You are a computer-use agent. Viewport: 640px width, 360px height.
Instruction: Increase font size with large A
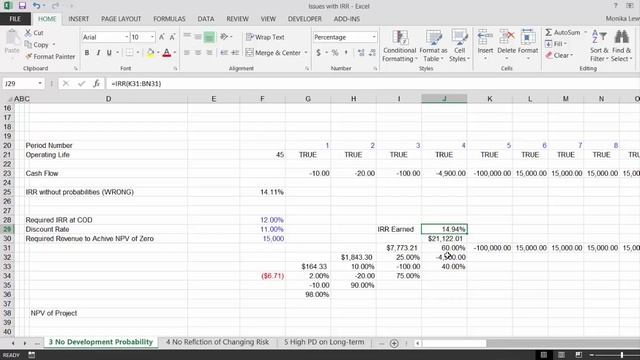[x=162, y=37]
